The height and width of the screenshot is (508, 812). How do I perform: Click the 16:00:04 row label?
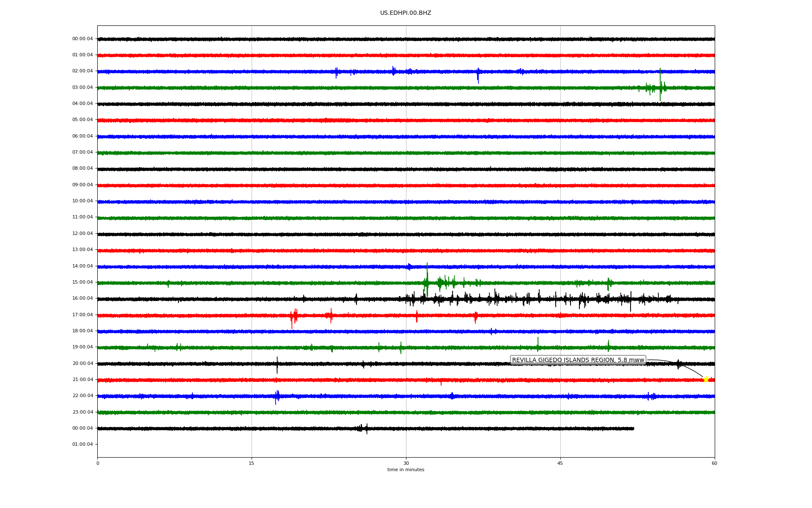(82, 298)
